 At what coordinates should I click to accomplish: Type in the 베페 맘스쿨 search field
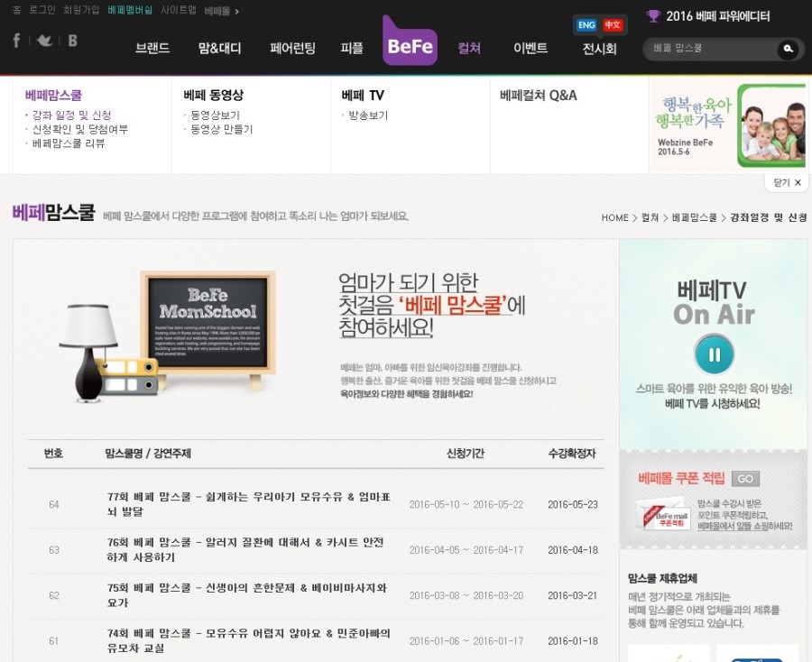712,49
